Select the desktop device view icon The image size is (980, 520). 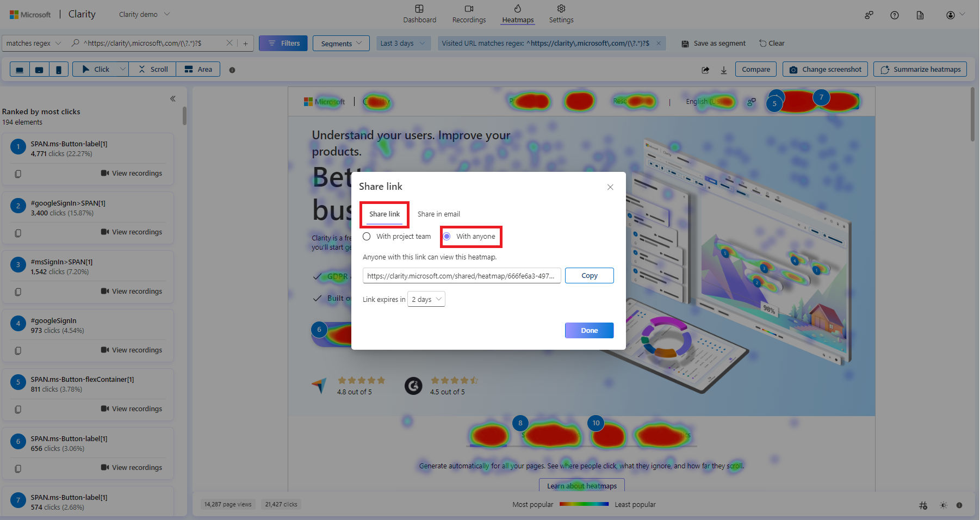click(x=20, y=70)
